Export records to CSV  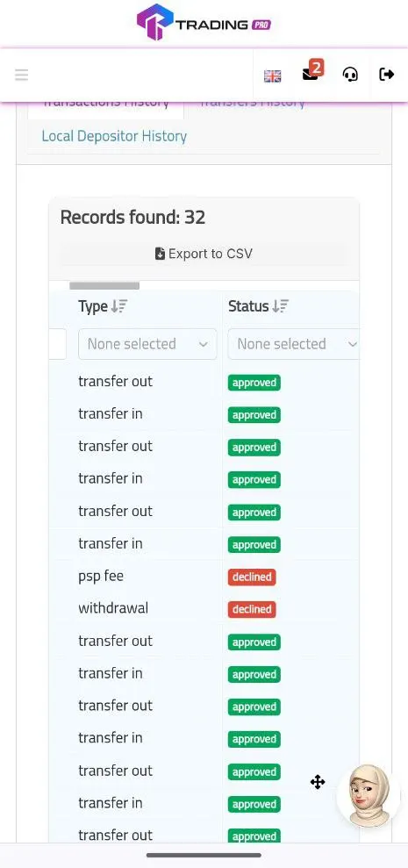click(x=204, y=254)
